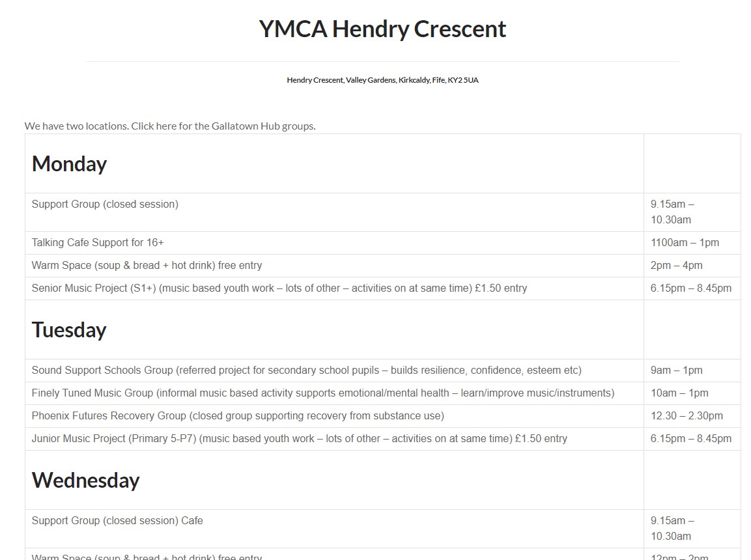Click the 10am – 1pm time cell
The image size is (751, 560).
[x=679, y=393]
